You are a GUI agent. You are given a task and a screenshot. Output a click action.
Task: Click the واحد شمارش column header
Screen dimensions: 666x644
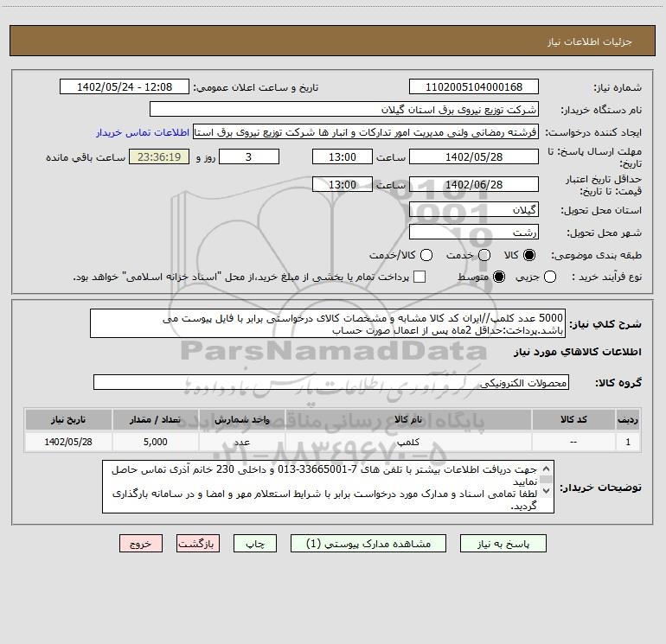[x=241, y=419]
